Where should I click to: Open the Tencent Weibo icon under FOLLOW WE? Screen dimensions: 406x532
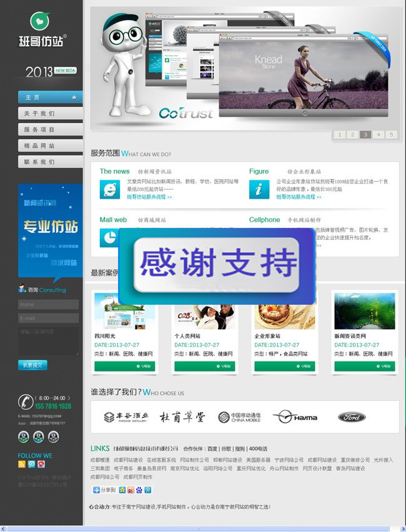tap(32, 464)
